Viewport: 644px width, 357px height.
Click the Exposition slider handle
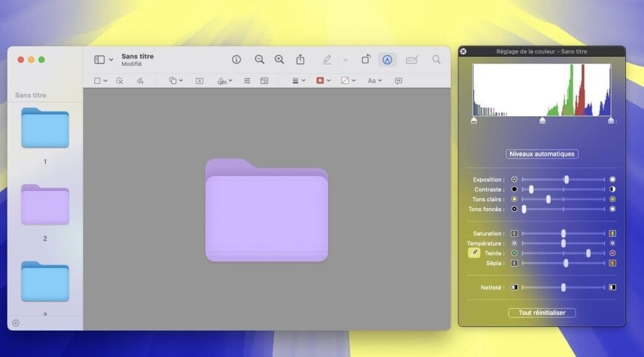[566, 180]
